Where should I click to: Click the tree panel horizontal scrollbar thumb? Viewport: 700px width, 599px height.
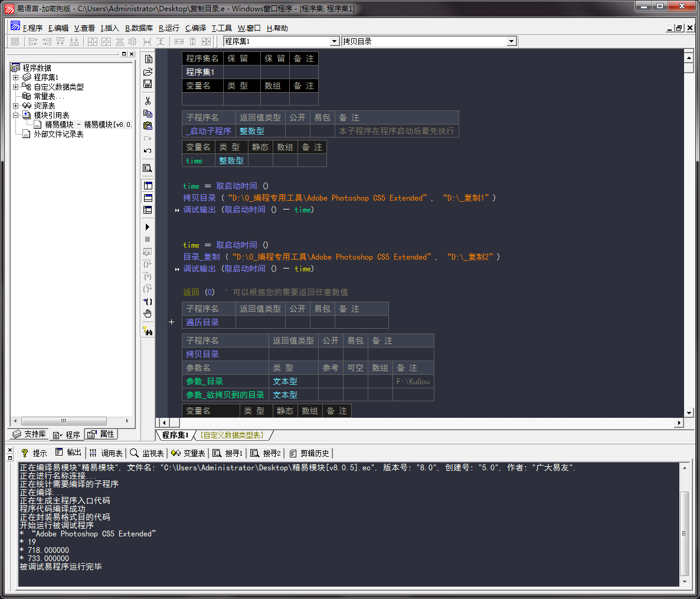[x=64, y=421]
